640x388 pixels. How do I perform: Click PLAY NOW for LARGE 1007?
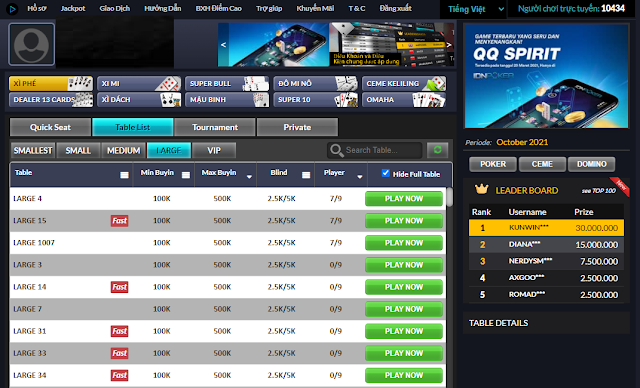404,243
